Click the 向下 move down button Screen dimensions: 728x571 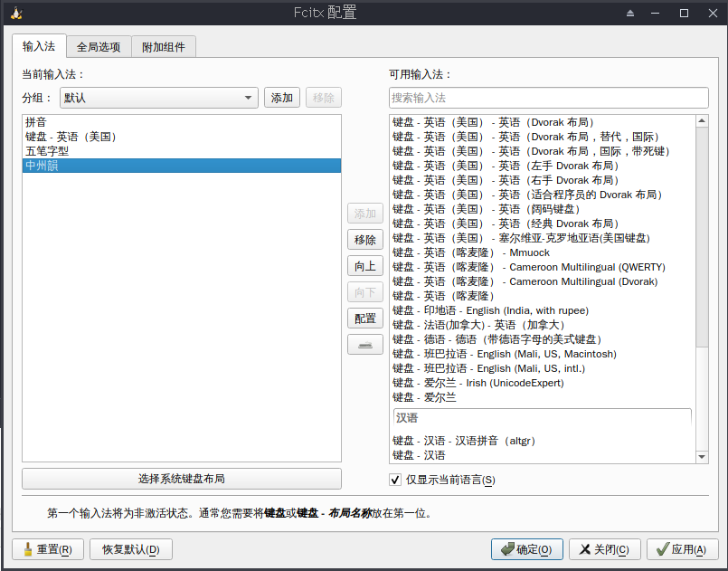click(x=365, y=292)
